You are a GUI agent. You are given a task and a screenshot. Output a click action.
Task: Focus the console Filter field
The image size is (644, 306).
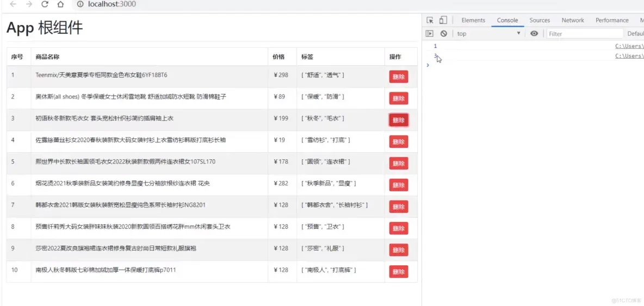point(585,34)
